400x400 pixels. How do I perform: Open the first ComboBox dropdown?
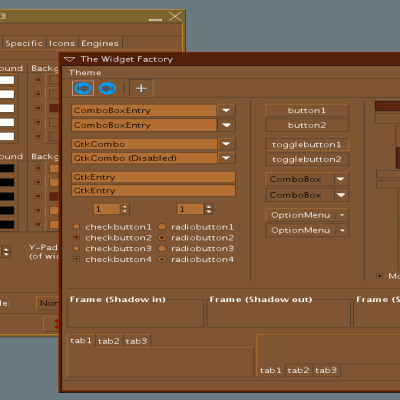pos(307,179)
